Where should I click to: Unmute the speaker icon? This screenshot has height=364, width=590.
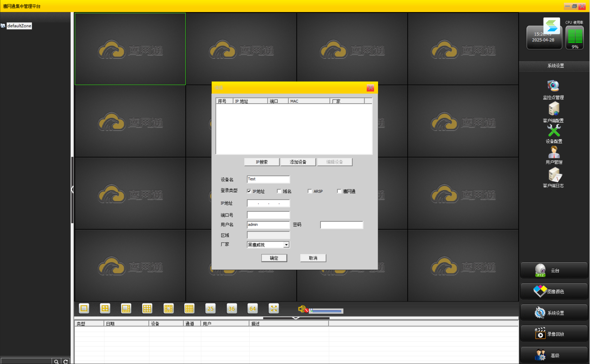click(x=303, y=309)
